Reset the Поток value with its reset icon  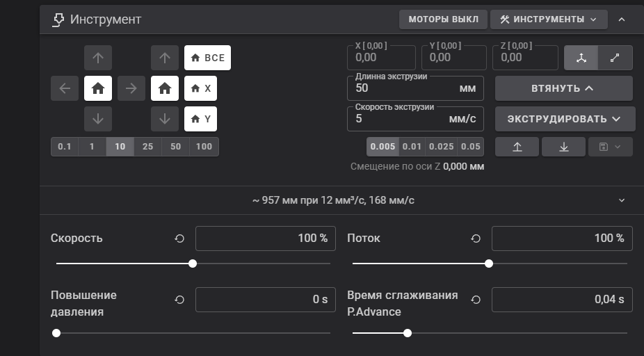(x=476, y=238)
